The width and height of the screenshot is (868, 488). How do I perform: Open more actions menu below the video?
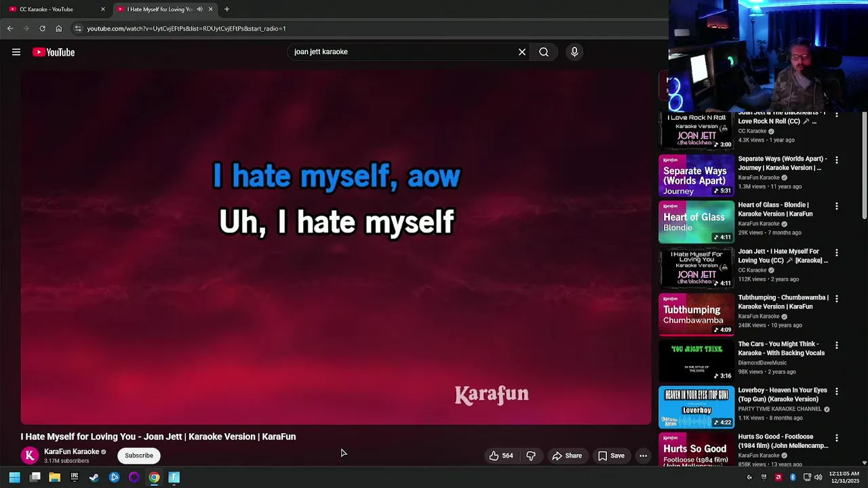(643, 455)
